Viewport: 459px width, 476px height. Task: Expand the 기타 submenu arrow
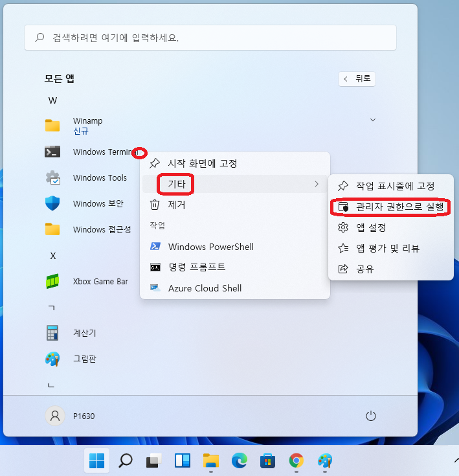click(317, 184)
